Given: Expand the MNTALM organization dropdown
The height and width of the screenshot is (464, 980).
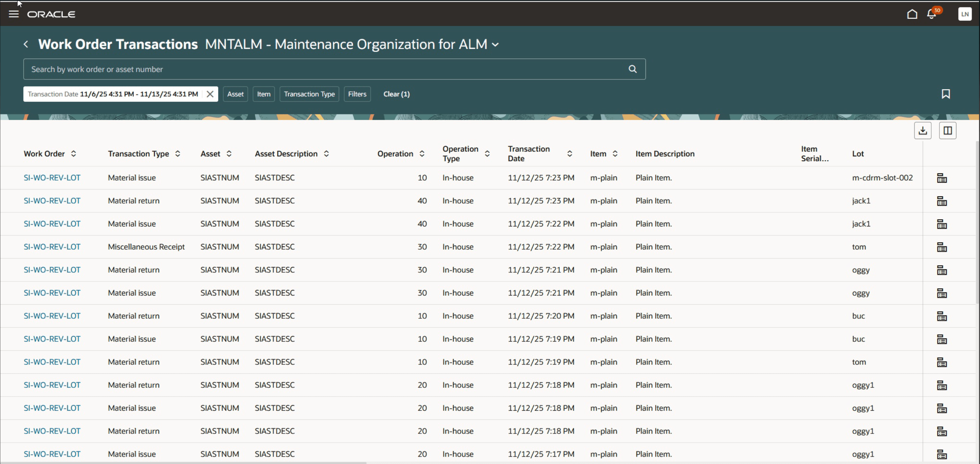Looking at the screenshot, I should coord(495,45).
